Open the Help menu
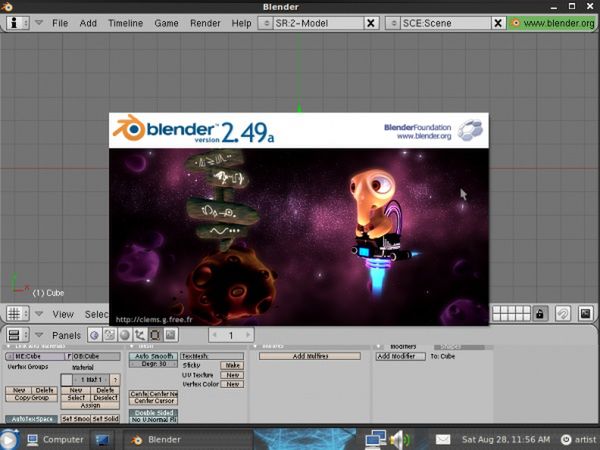 241,23
